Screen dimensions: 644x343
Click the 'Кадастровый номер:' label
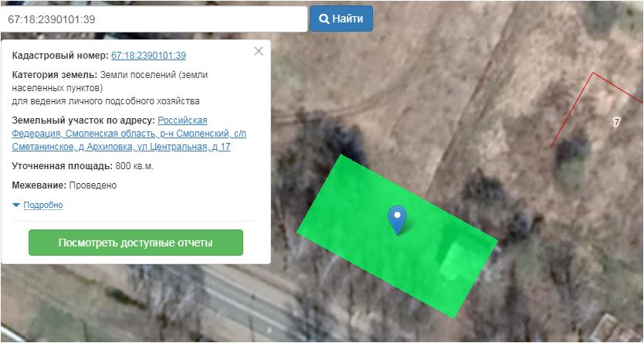(x=60, y=56)
